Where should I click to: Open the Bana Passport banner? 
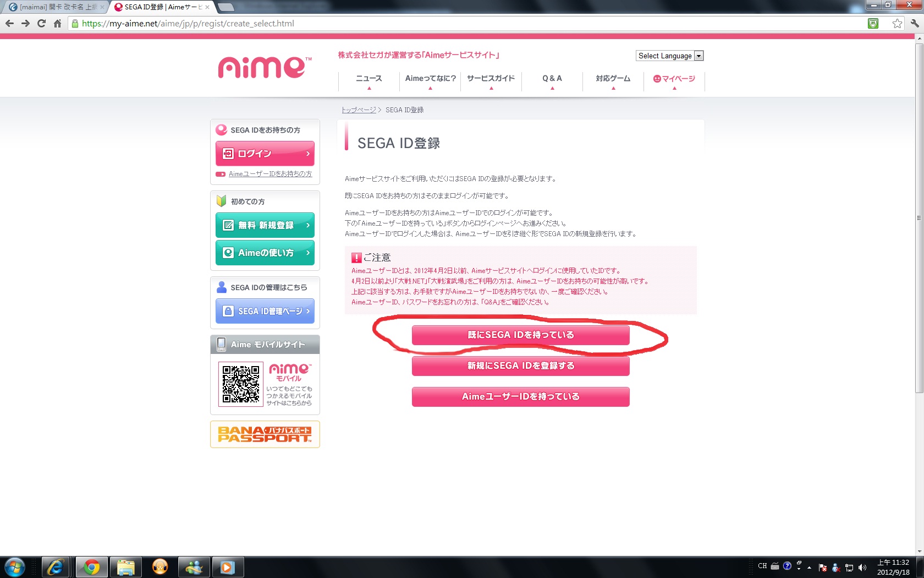(265, 434)
